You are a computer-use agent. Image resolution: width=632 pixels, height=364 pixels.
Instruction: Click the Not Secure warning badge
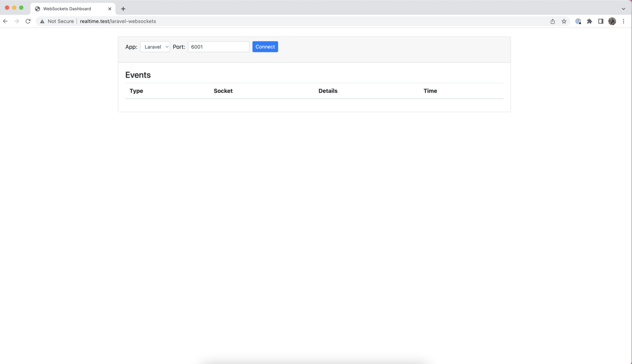(56, 21)
